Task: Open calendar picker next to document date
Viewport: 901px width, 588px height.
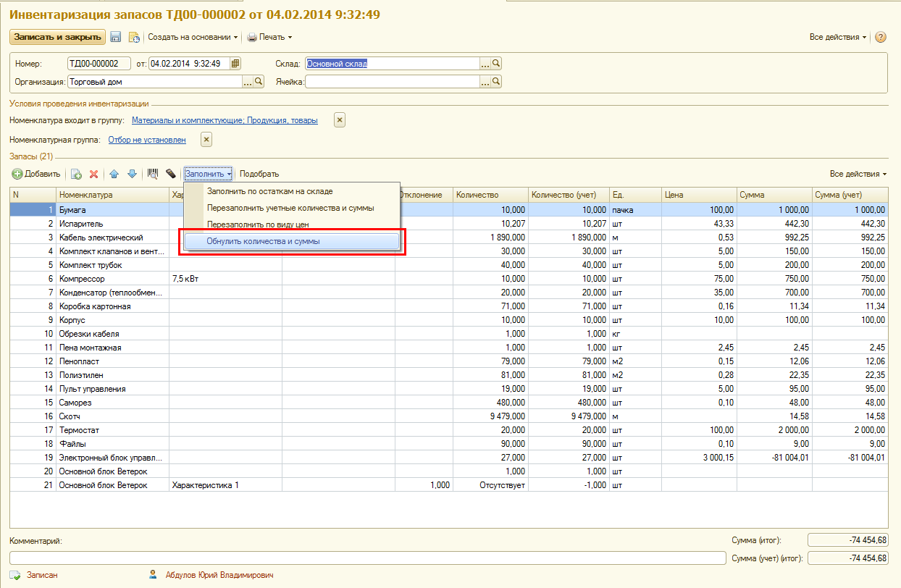Action: [235, 64]
